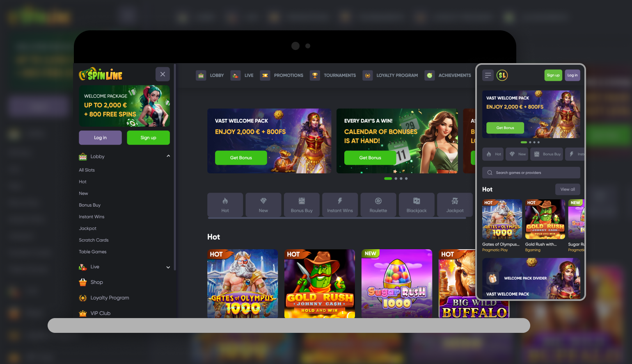Open Gold Rush Johnny Cash desktop game card
Screen dimensions: 632x364
(320, 284)
